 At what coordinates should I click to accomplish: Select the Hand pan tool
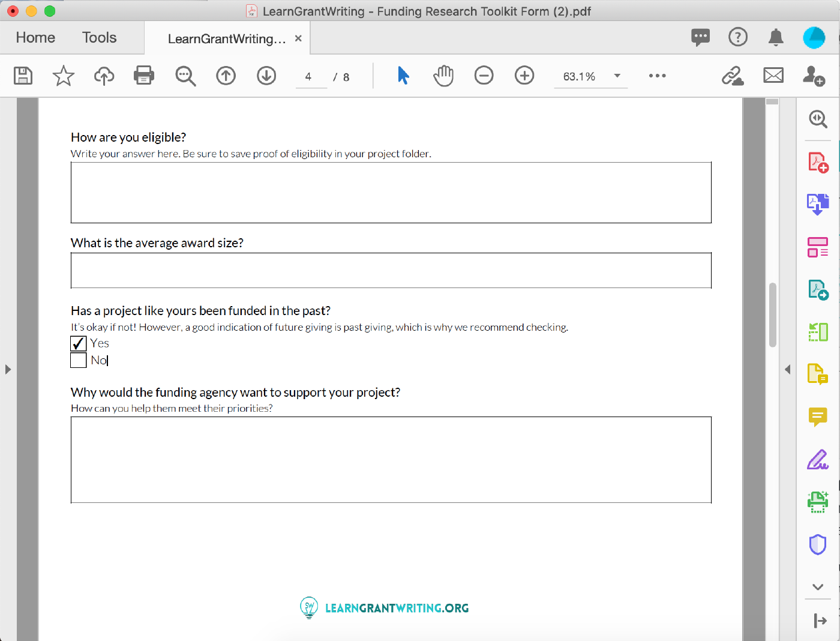[x=443, y=76]
